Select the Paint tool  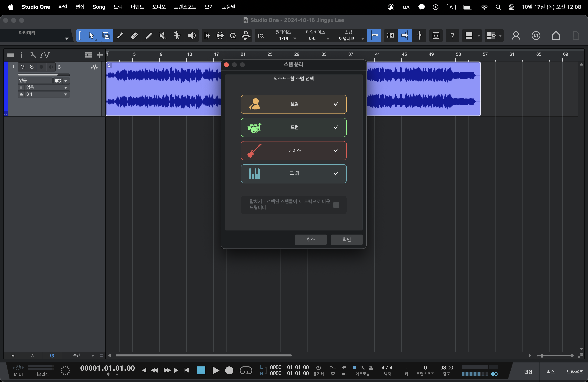(148, 36)
